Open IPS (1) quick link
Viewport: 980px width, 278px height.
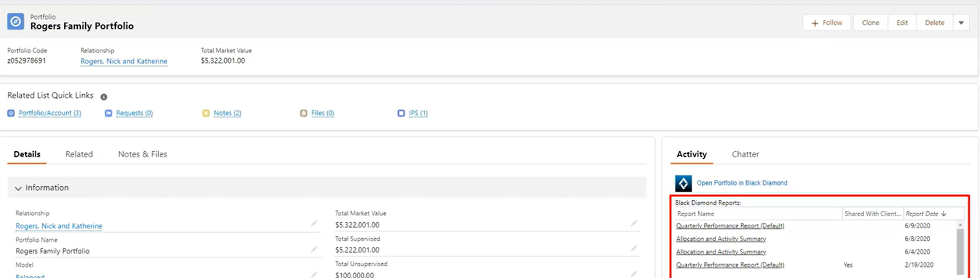418,113
